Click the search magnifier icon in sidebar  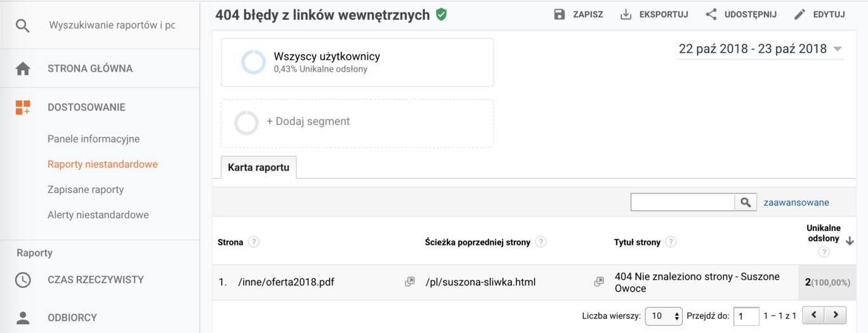tap(23, 25)
